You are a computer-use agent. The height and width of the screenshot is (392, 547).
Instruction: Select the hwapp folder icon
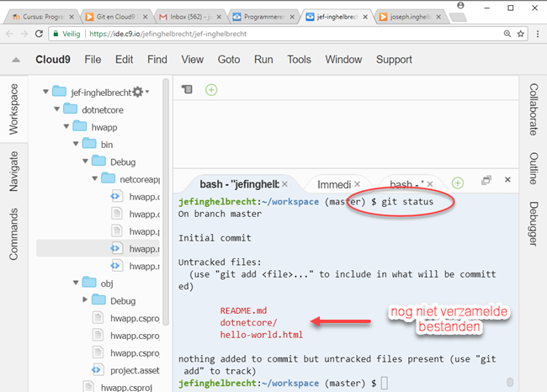coord(80,126)
